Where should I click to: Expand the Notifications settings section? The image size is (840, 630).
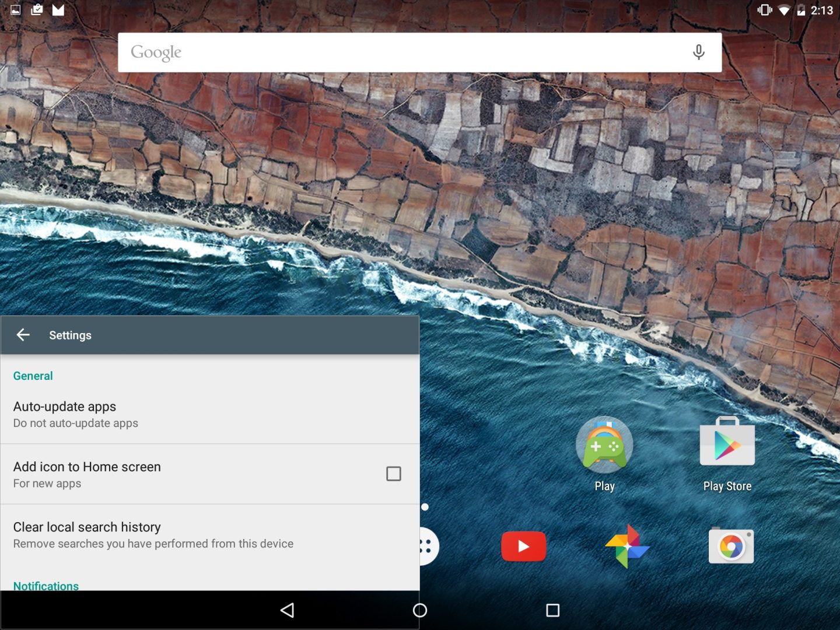tap(45, 585)
